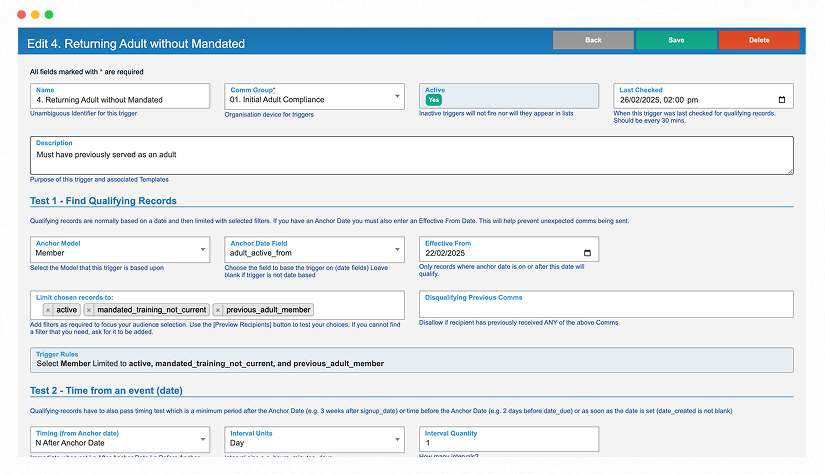Click 'Organisation device for triggers' hint
The width and height of the screenshot is (825, 474).
[269, 115]
